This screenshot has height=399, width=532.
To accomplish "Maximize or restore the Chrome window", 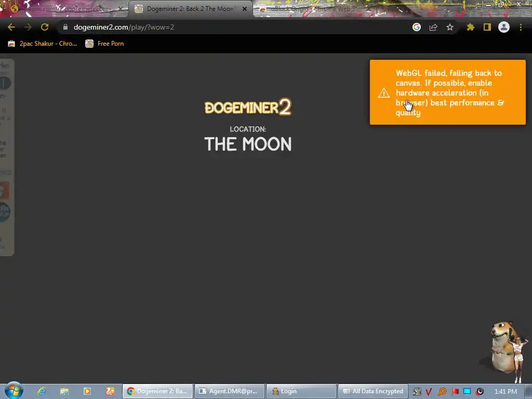I will [x=501, y=4].
